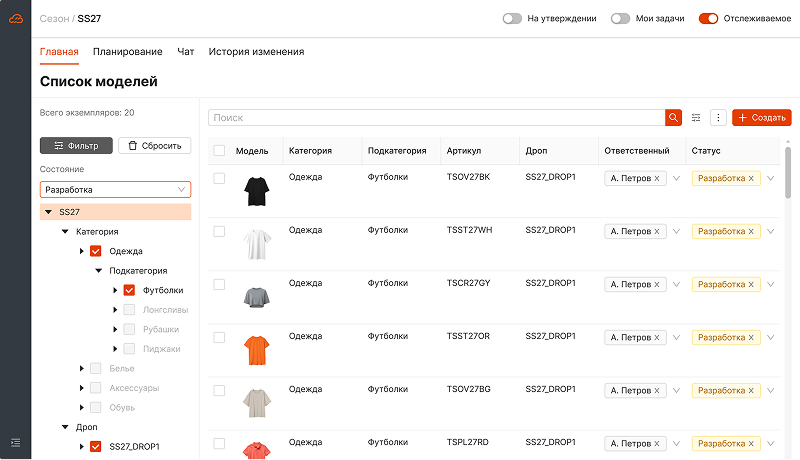Viewport: 800px width, 460px height.
Task: Switch to the Главная tab
Action: coord(59,52)
